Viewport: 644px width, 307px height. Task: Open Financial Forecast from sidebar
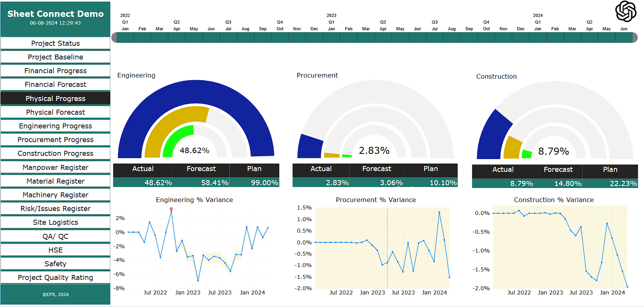pos(55,85)
